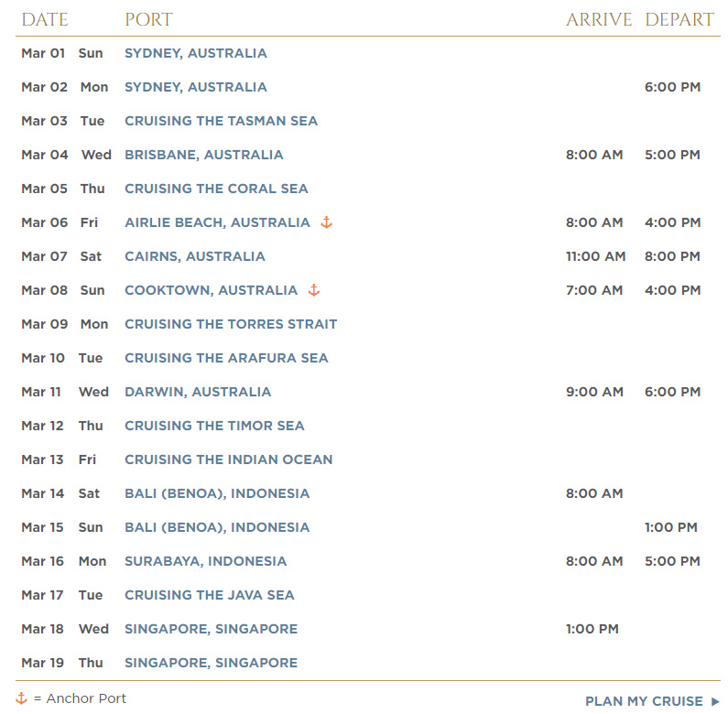Click the anchor icon beside Airlie Beach
Viewport: 728px width, 714px height.
(326, 222)
